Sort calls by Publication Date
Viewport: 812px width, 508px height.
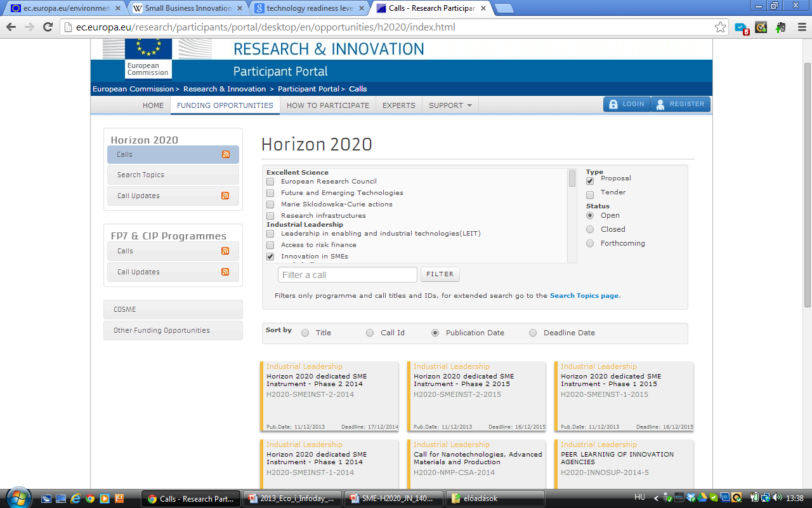coord(435,333)
